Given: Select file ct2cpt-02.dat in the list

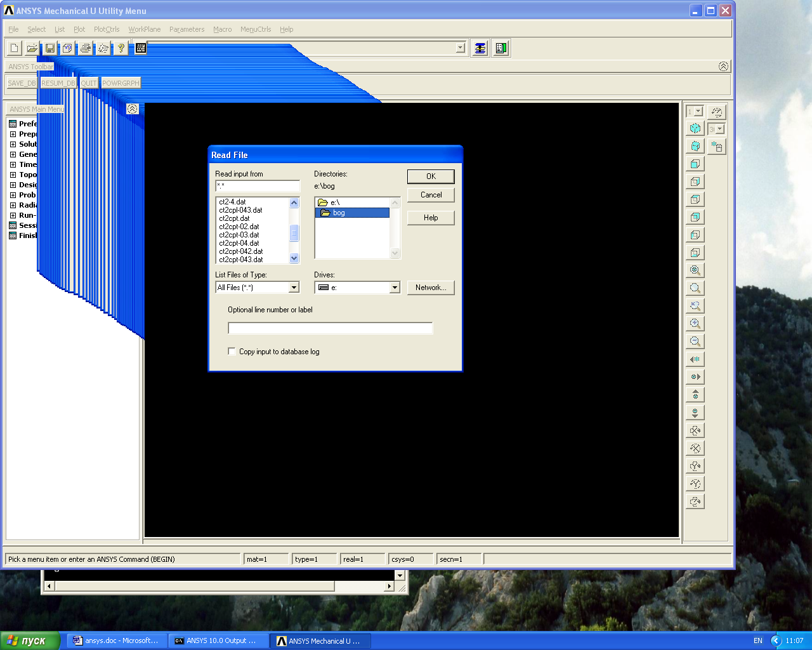Looking at the screenshot, I should (x=239, y=227).
